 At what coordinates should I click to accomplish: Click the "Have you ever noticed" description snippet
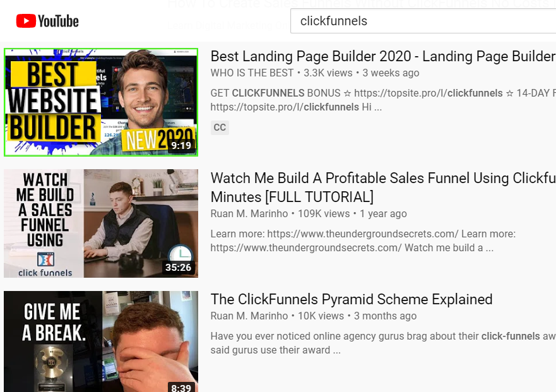383,343
